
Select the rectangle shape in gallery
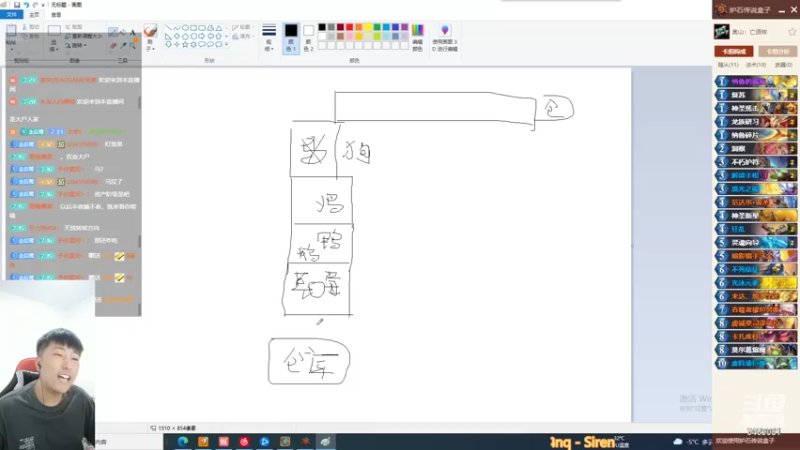(x=193, y=28)
